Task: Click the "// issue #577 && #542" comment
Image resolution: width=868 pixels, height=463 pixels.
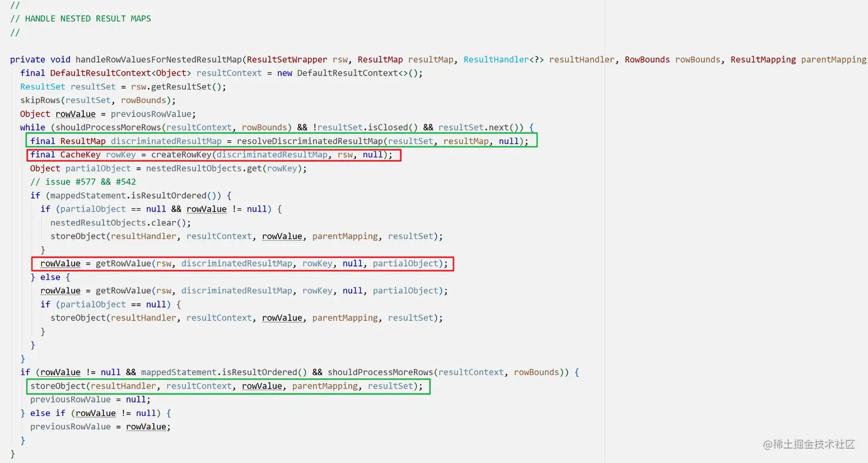Action: click(x=83, y=182)
